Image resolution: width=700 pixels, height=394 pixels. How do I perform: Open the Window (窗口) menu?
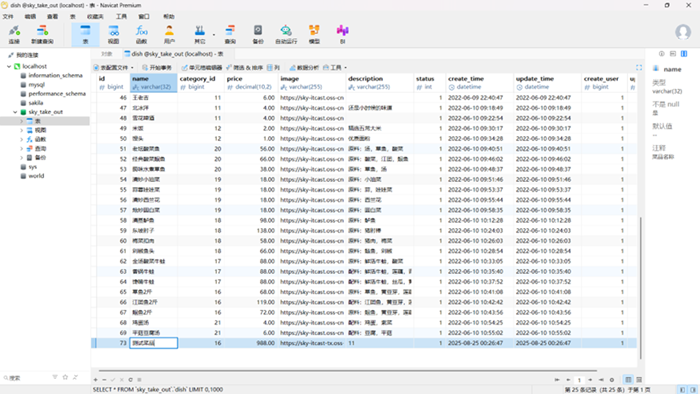click(144, 17)
